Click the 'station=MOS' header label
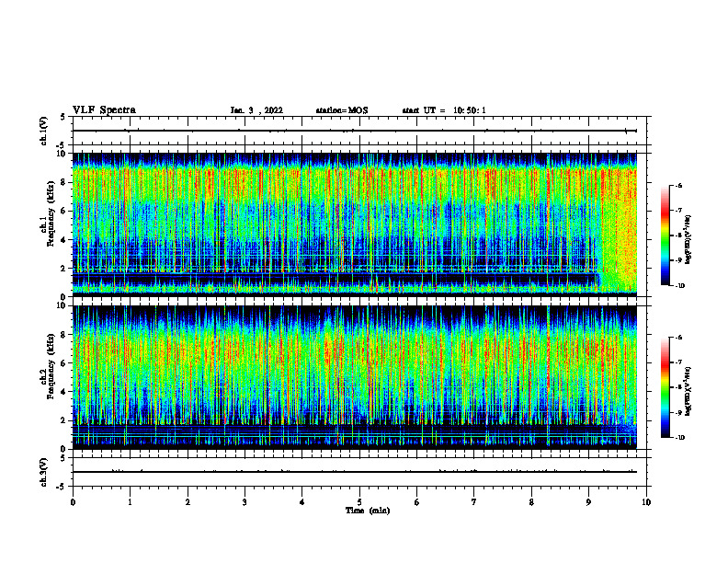 coord(342,110)
